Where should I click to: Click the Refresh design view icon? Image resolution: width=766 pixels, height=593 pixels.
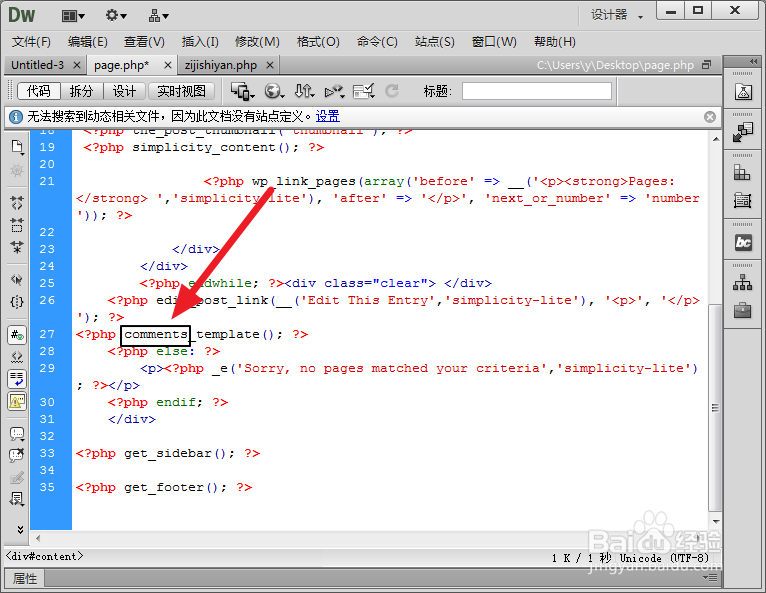pyautogui.click(x=392, y=91)
